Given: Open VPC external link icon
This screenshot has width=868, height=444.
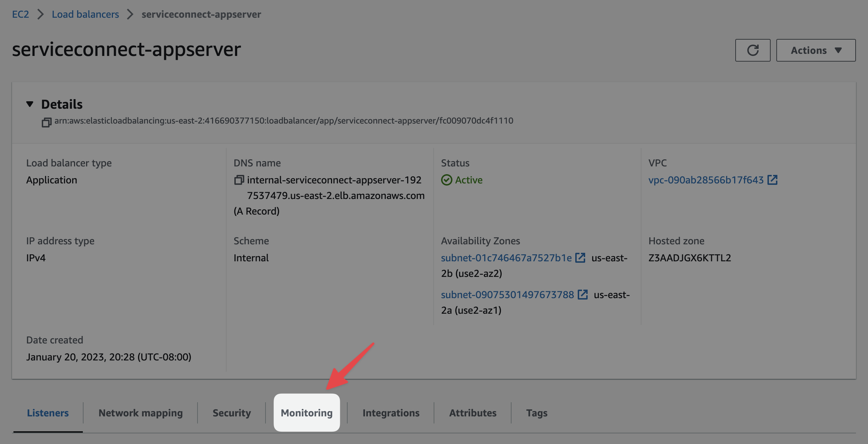Looking at the screenshot, I should click(x=772, y=180).
